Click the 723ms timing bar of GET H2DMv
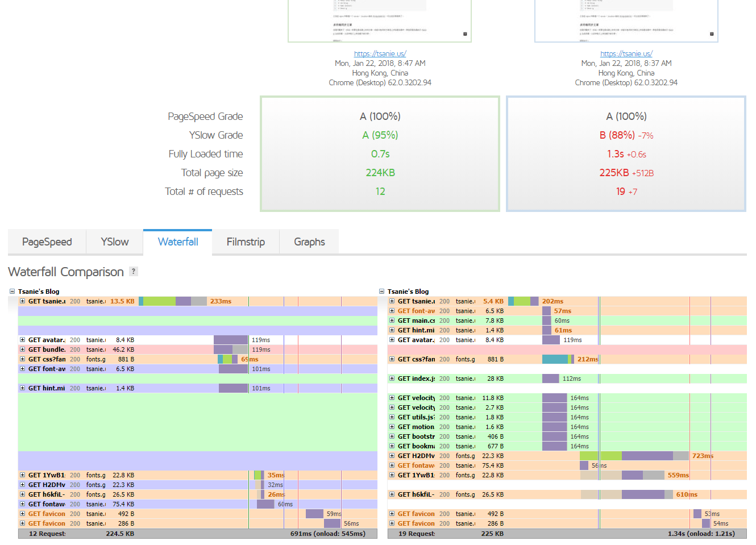The width and height of the screenshot is (756, 545). click(634, 456)
